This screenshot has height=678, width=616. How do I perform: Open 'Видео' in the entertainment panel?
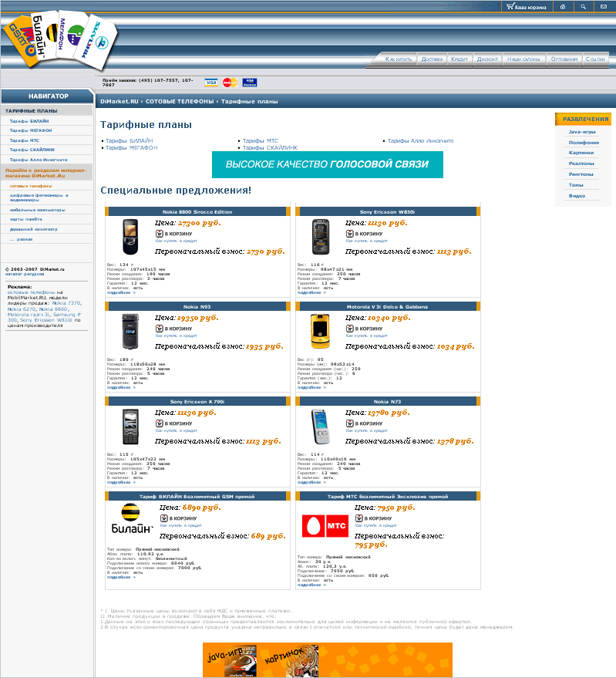[x=577, y=196]
